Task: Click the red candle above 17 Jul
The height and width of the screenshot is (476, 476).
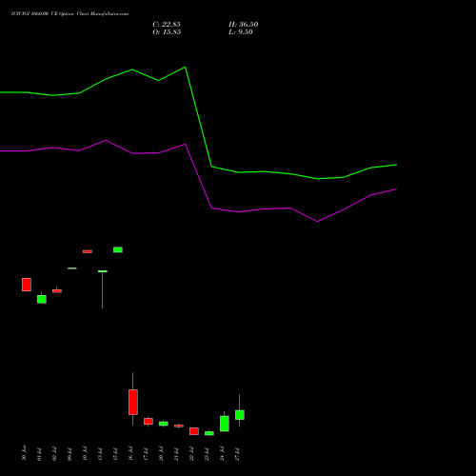Action: tap(149, 421)
